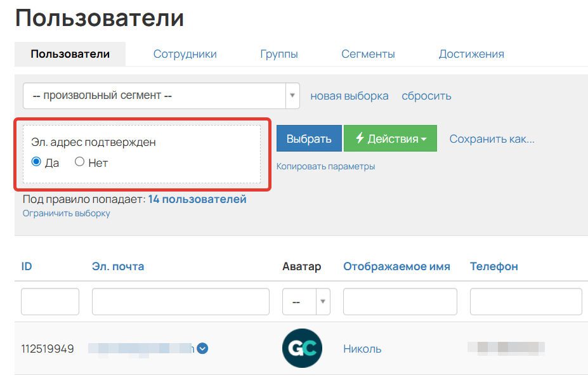Click the Копировать параметры link

tap(326, 166)
